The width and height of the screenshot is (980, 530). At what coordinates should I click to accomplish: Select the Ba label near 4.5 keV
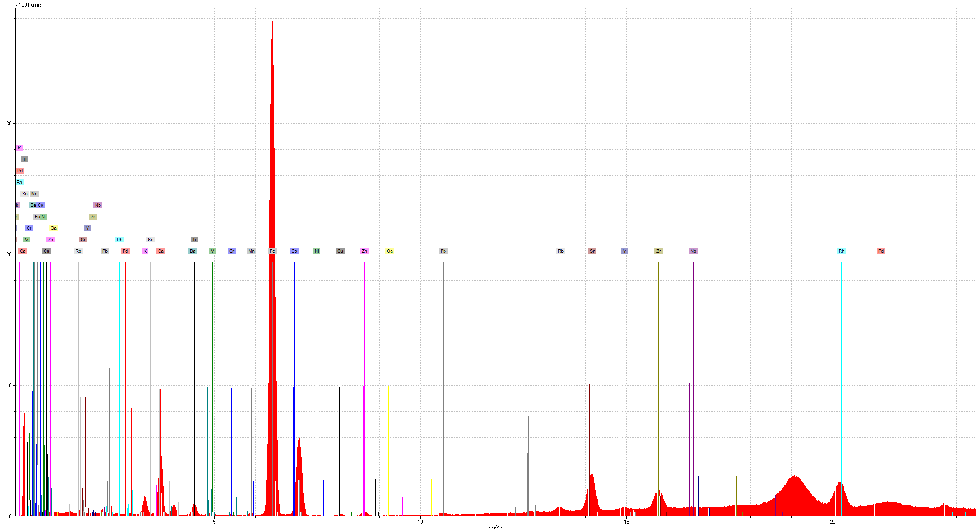tap(193, 251)
